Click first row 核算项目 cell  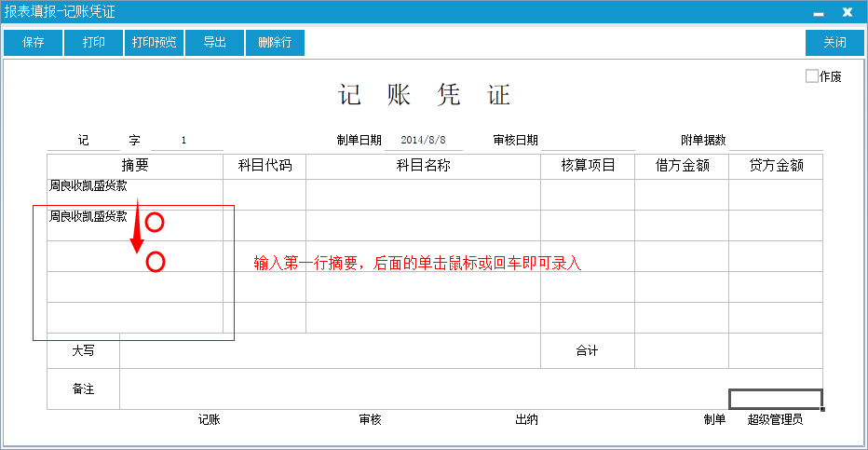[588, 195]
